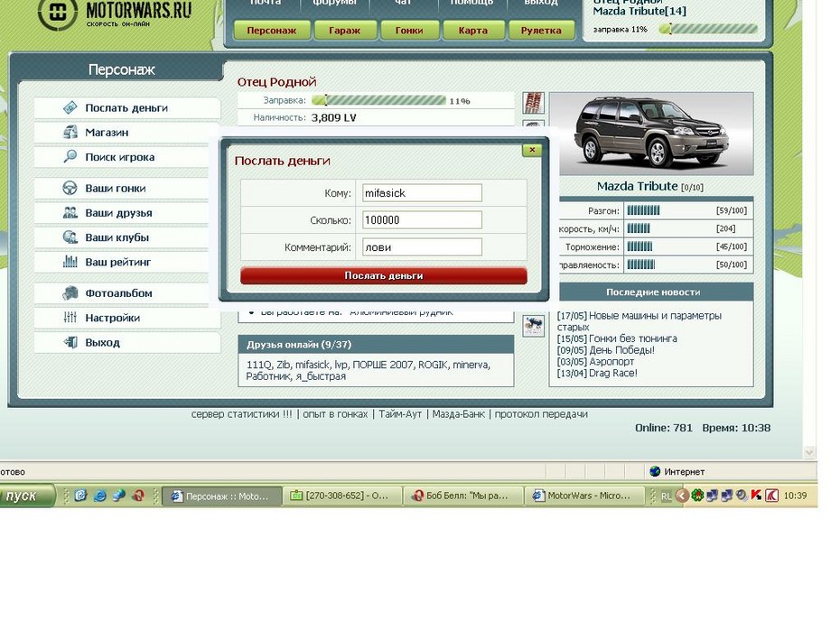Switch to MotorWars - Micro... taskbar window

tap(583, 496)
